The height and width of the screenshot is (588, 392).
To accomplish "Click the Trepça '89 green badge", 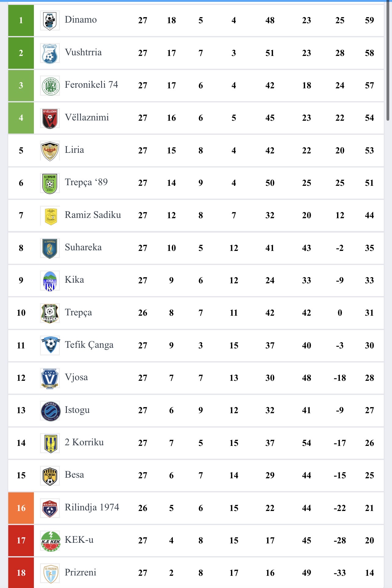I will [x=50, y=183].
